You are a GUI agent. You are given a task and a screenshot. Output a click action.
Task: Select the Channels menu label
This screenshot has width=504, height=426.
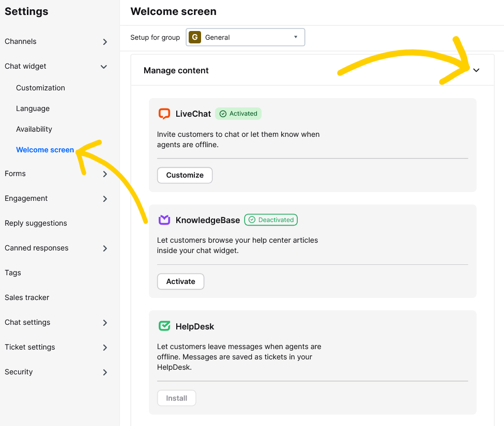pyautogui.click(x=21, y=41)
